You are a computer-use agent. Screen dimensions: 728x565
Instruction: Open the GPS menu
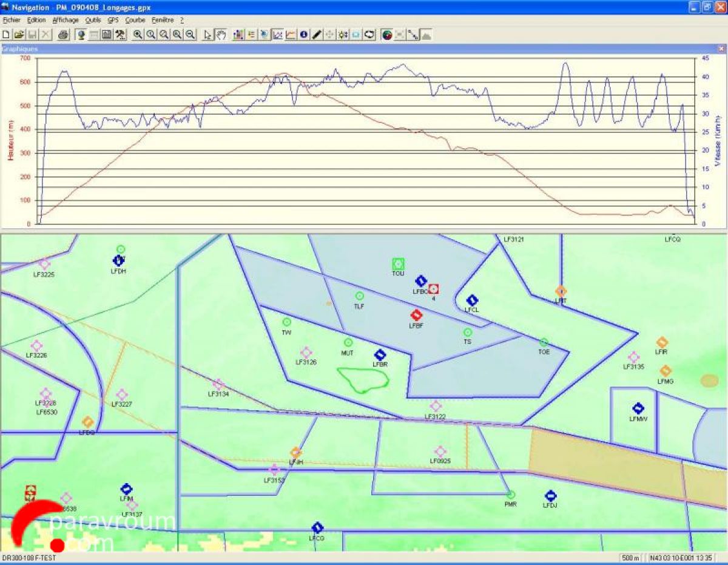(113, 20)
